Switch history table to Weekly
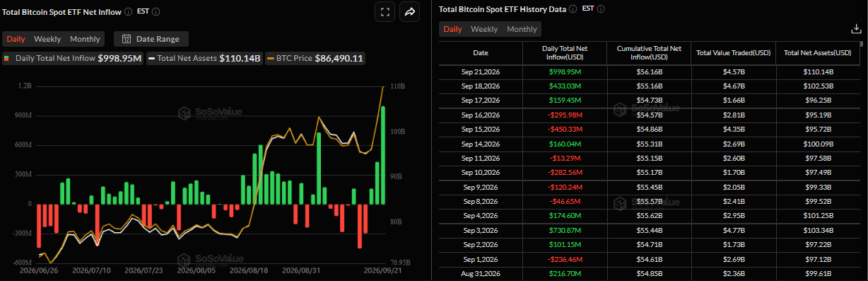868x281 pixels. (484, 29)
